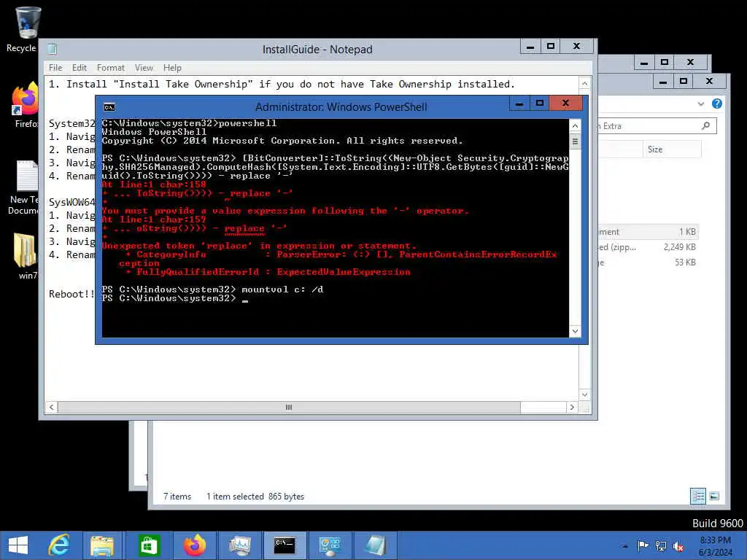Click PowerShell scrollbar up arrow

point(575,125)
